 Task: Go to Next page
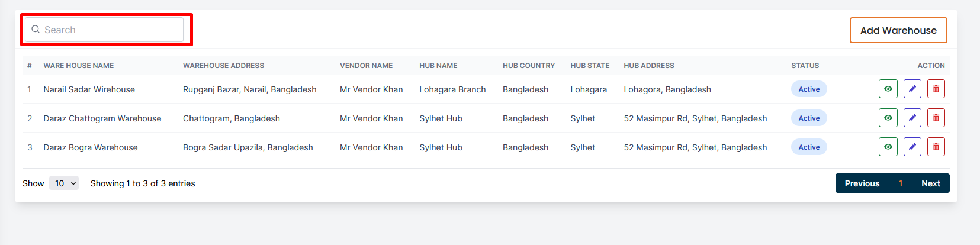point(930,183)
